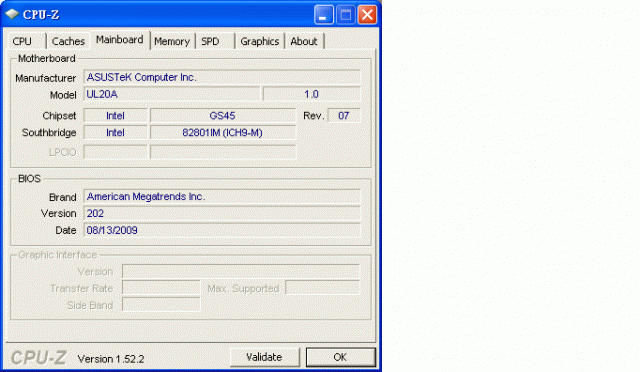Viewport: 640px width, 372px height.
Task: Select the Mainboard tab
Action: [x=120, y=40]
